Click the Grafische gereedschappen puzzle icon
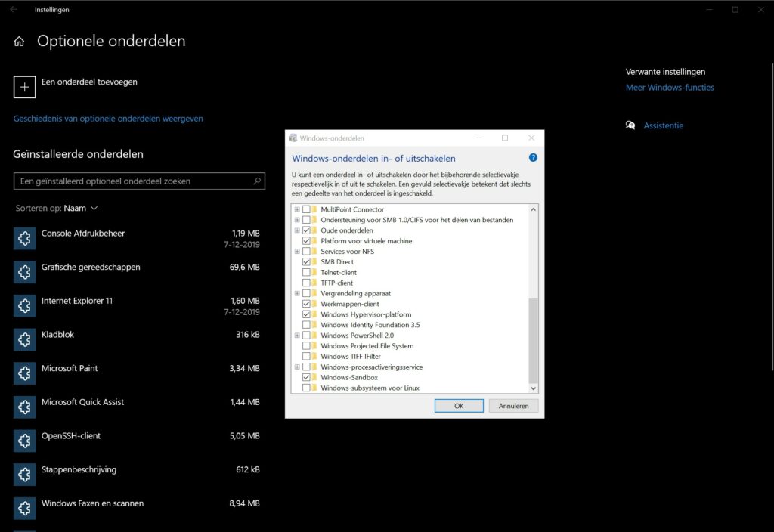Viewport: 774px width, 532px height. coord(25,272)
